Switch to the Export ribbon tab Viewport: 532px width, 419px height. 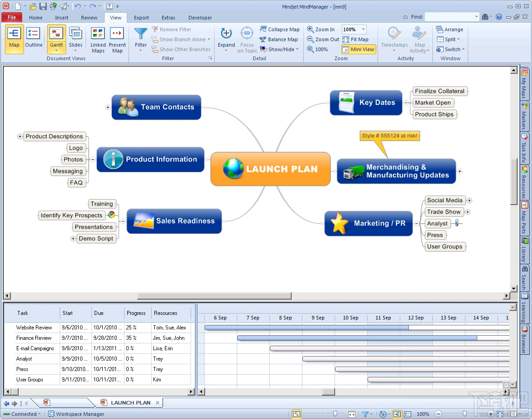click(x=141, y=18)
